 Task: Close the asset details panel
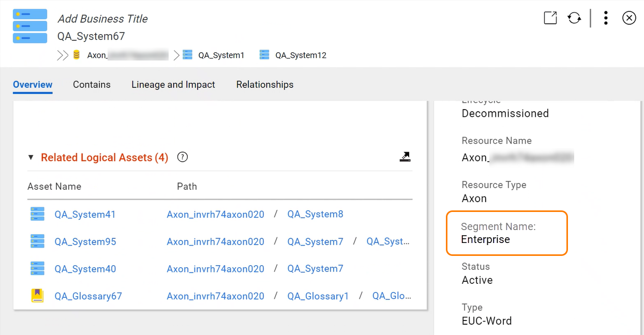pyautogui.click(x=629, y=18)
